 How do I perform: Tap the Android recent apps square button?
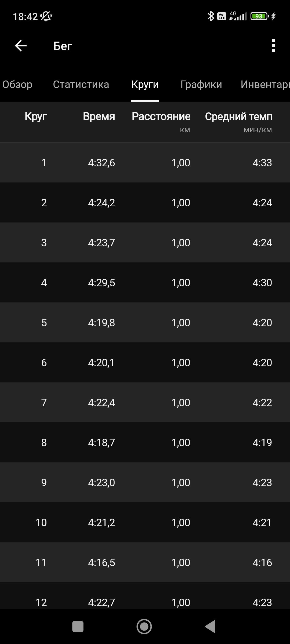point(78,627)
